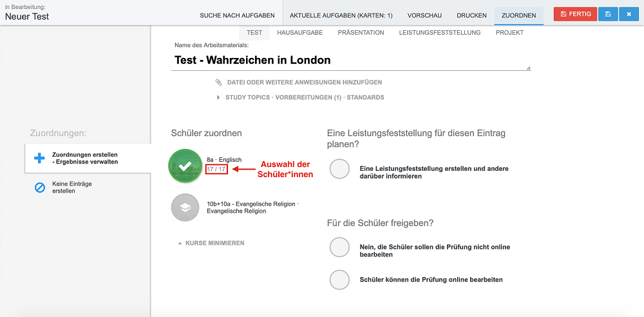Click the blue X close icon button

coord(629,14)
